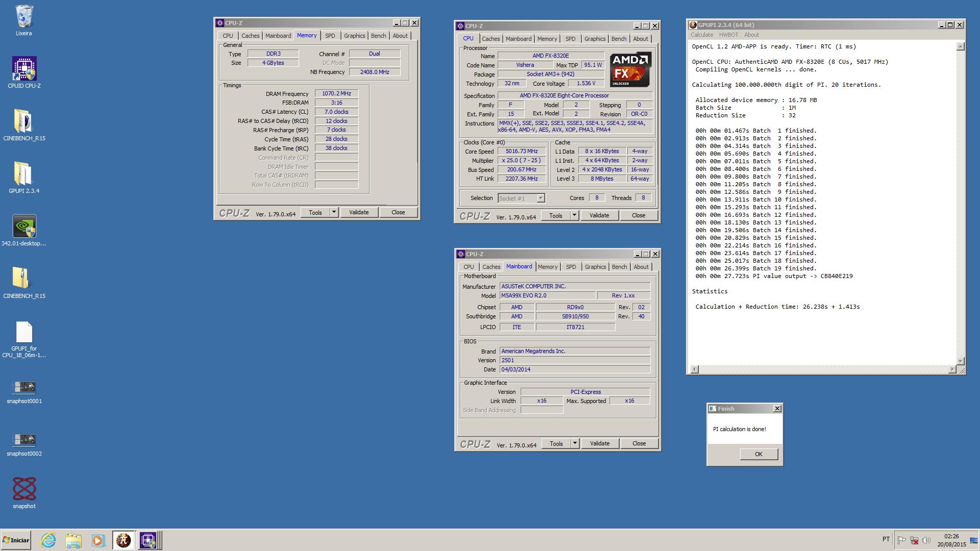Open Tools dropdown arrow in Mainboard window

[x=575, y=443]
